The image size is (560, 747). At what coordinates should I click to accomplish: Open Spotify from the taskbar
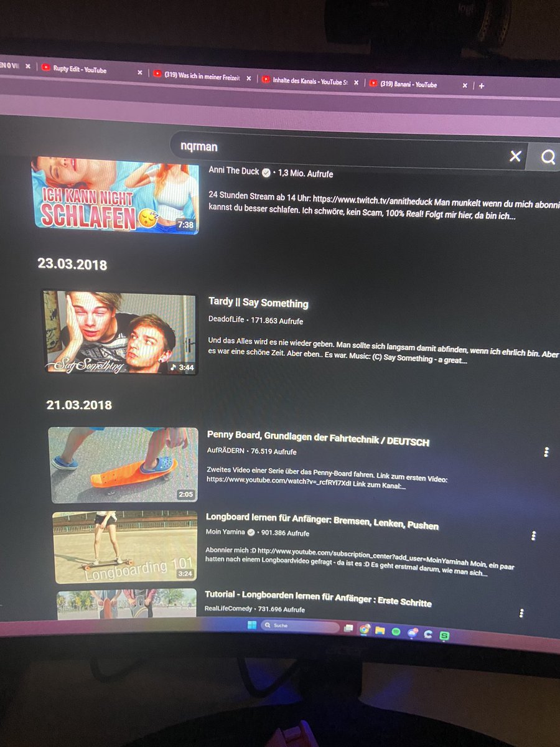pyautogui.click(x=396, y=632)
